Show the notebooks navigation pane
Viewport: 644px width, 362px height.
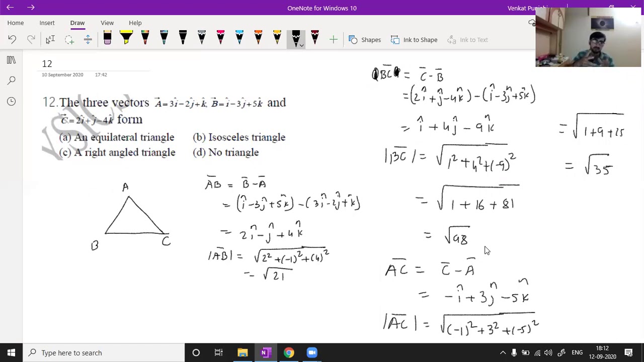point(11,60)
